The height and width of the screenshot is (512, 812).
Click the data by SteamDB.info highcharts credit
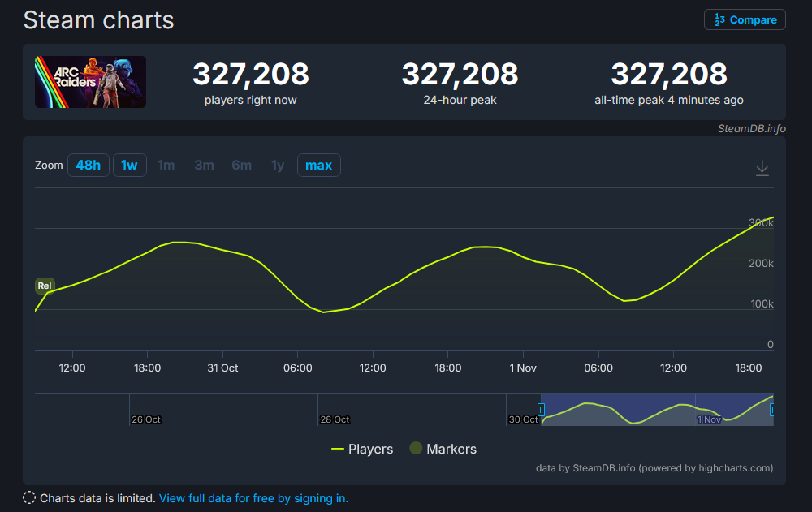pyautogui.click(x=654, y=468)
